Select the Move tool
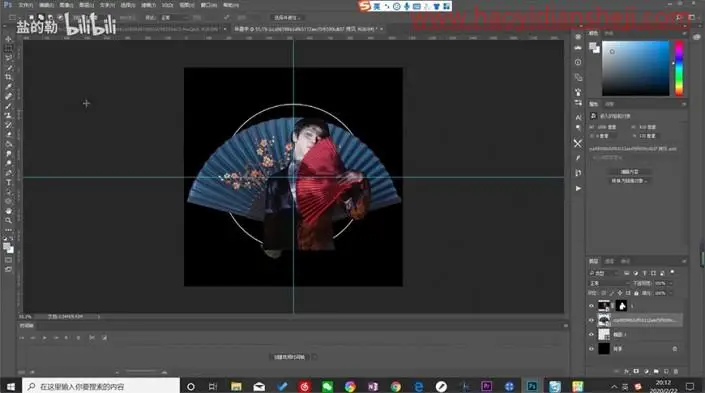Image resolution: width=705 pixels, height=393 pixels. 8,39
